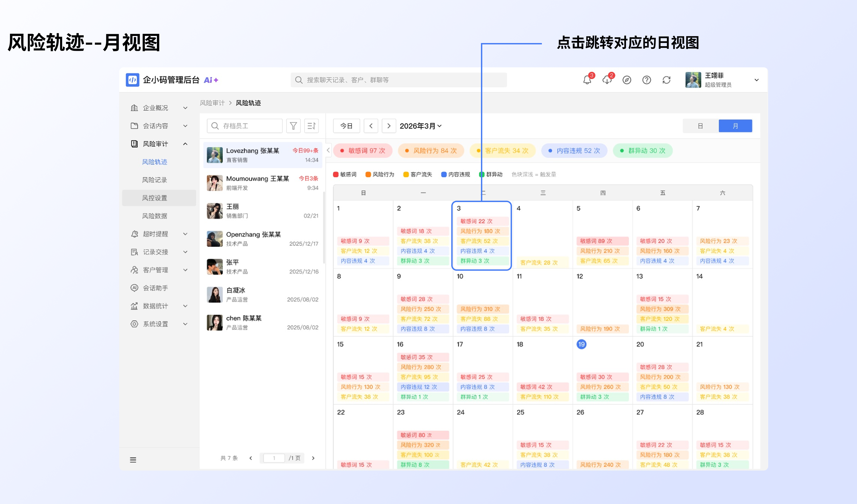Screen dimensions: 857x504
Task: Open user account dropdown arrow
Action: (x=757, y=80)
